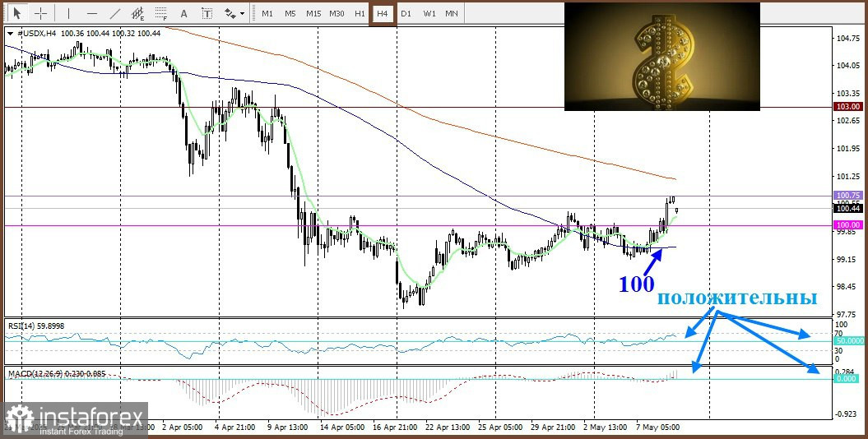Click the 25 Apr 05:00 time label

pyautogui.click(x=500, y=427)
